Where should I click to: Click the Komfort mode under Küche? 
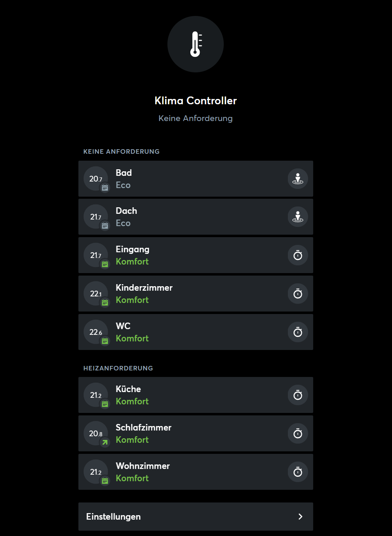tap(132, 401)
